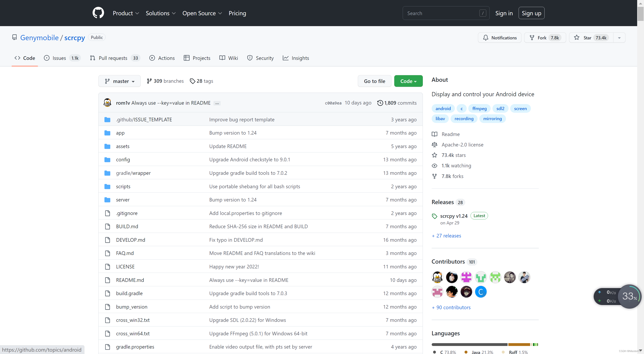The height and width of the screenshot is (354, 644).
Task: Click the C language bar segment
Action: pos(469,345)
